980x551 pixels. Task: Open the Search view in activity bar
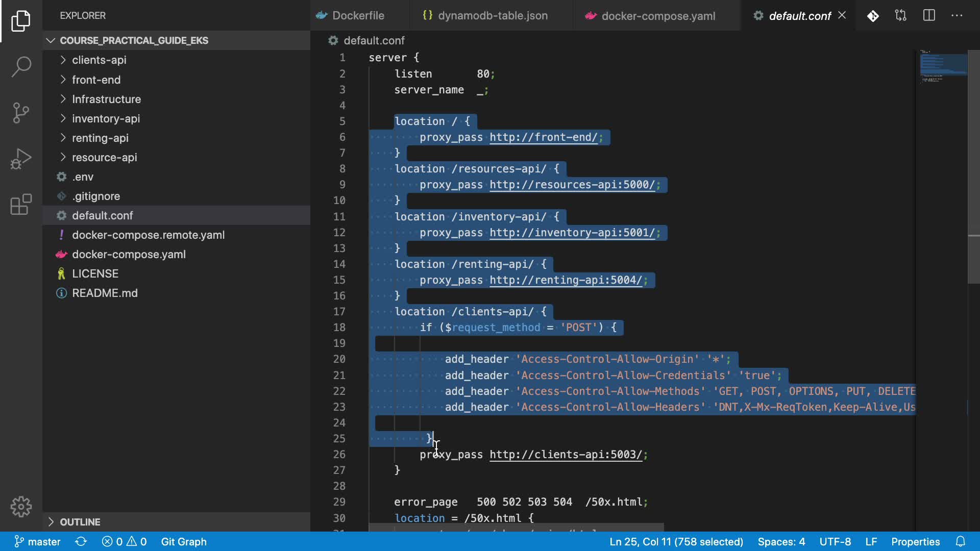[x=21, y=67]
